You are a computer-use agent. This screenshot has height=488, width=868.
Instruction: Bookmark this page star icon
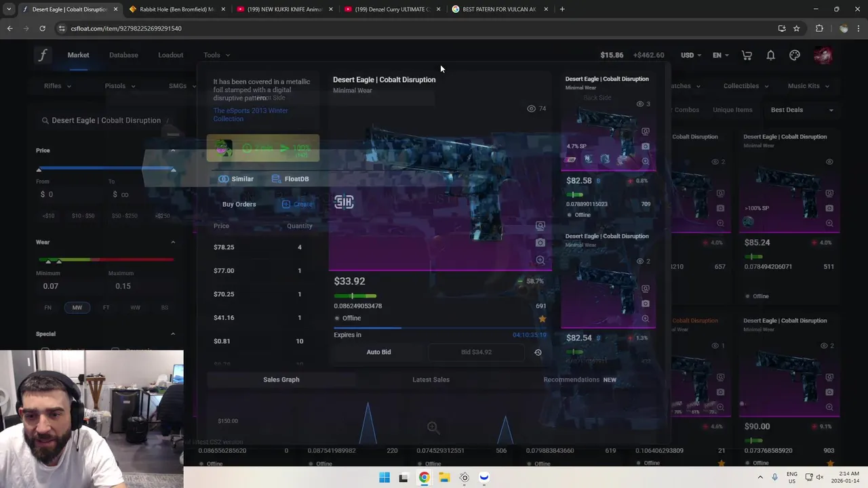point(797,28)
